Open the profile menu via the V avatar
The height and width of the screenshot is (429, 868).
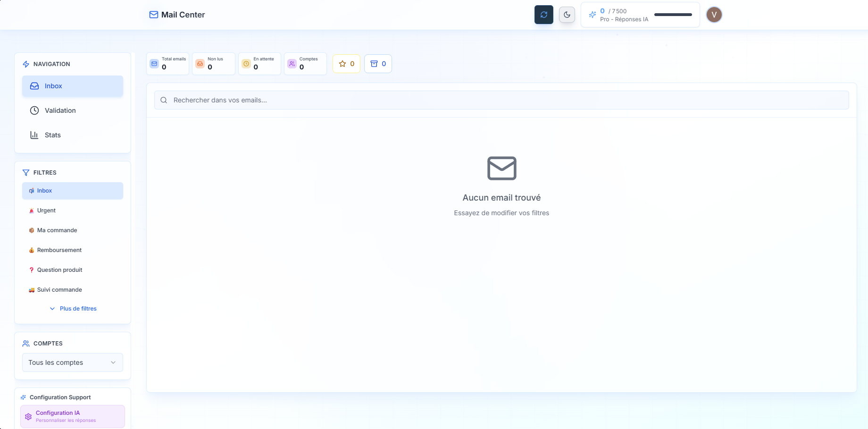coord(714,15)
